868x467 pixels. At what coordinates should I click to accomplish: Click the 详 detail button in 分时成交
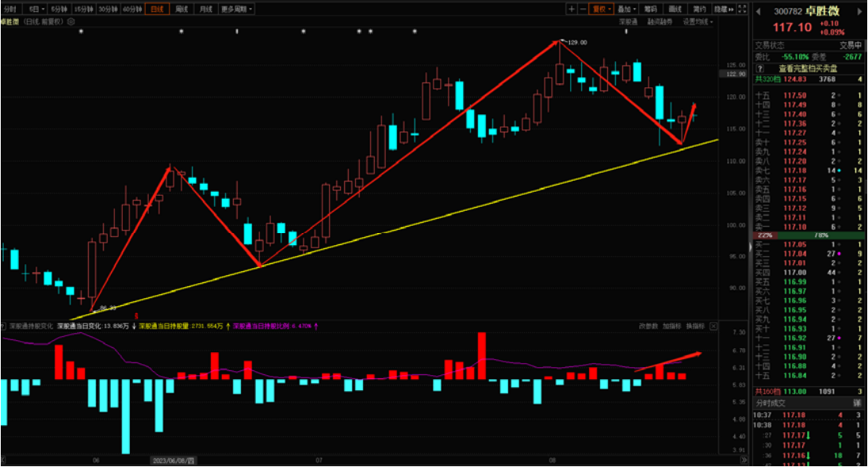point(857,403)
